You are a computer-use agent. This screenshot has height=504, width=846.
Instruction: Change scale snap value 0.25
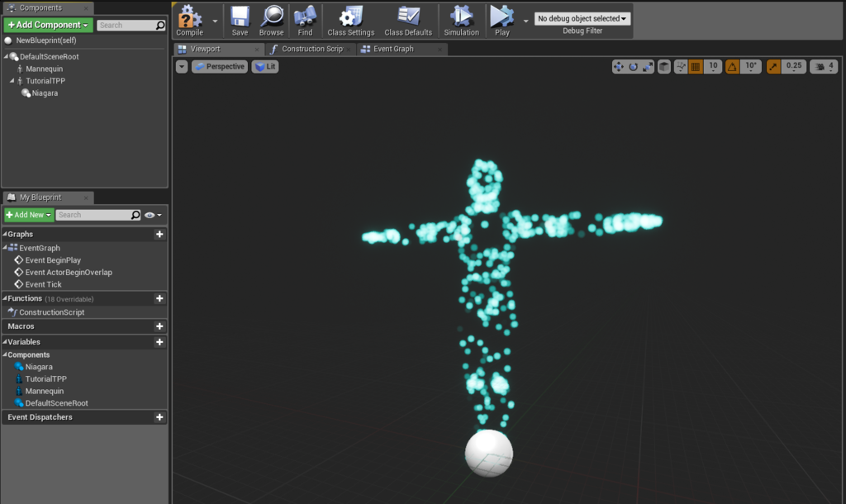tap(794, 66)
